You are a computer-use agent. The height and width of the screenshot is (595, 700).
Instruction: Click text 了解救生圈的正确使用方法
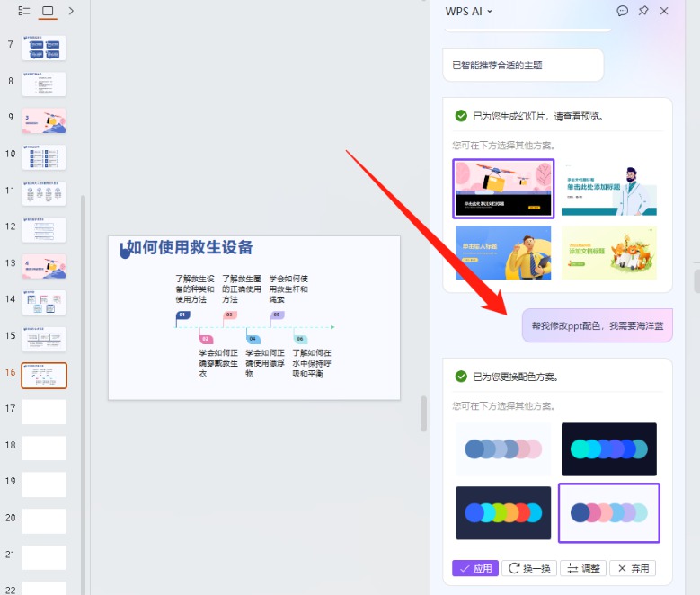[x=242, y=289]
